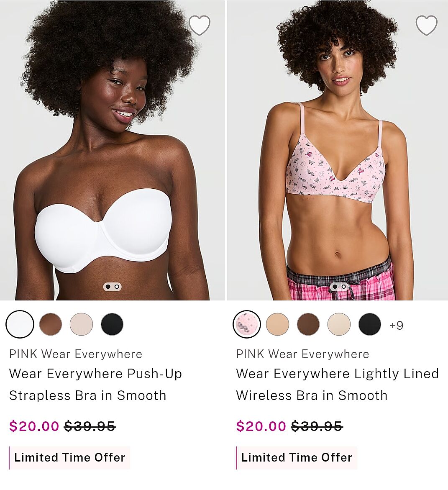448x490 pixels.
Task: Pick brown swatch for wireless bra
Action: pos(308,324)
